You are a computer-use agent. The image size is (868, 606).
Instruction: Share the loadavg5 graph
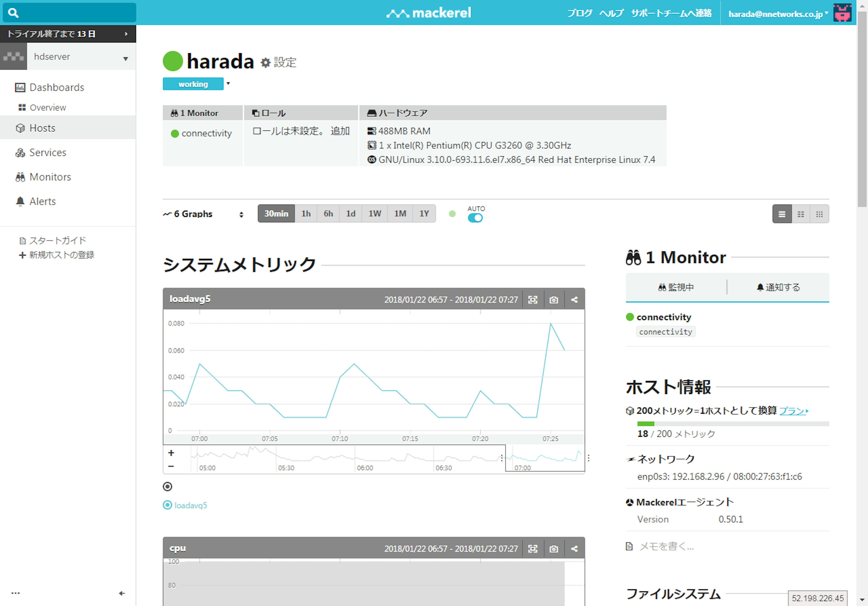tap(574, 299)
